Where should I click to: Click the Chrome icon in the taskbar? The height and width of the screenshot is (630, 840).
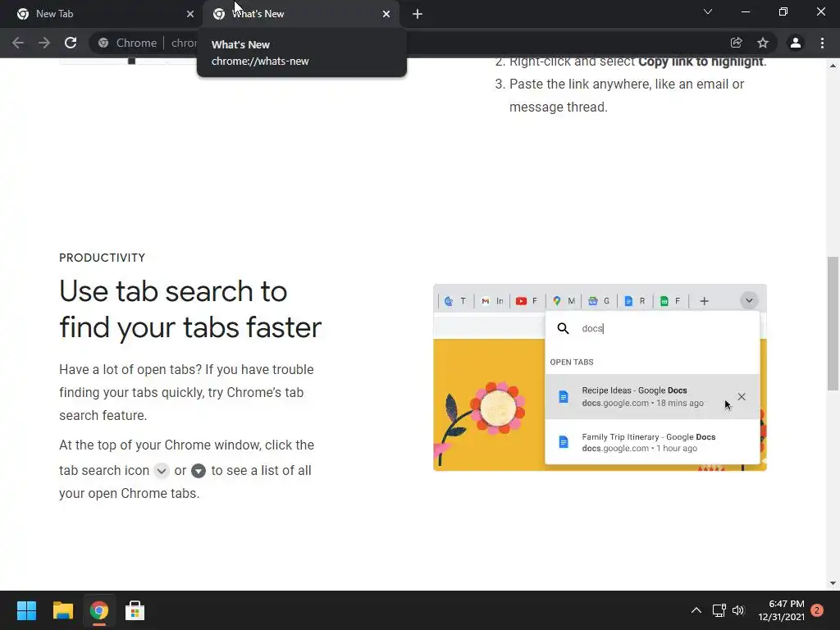click(x=98, y=610)
